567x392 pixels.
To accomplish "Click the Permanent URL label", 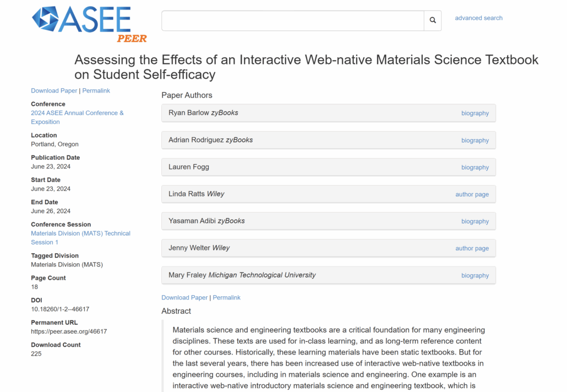I will point(54,323).
